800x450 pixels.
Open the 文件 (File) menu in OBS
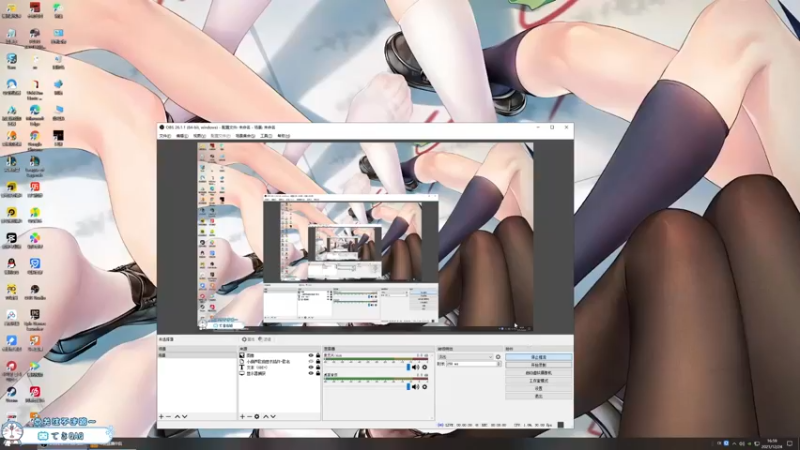[x=165, y=136]
